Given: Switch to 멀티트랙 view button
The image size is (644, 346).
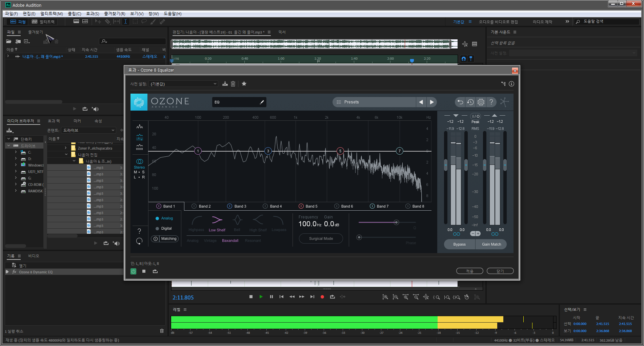Looking at the screenshot, I should [x=43, y=21].
